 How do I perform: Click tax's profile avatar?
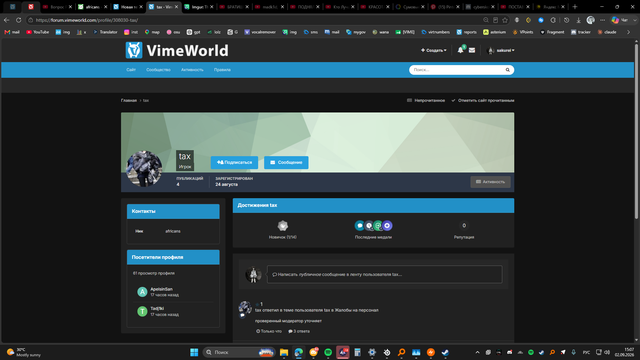[144, 169]
